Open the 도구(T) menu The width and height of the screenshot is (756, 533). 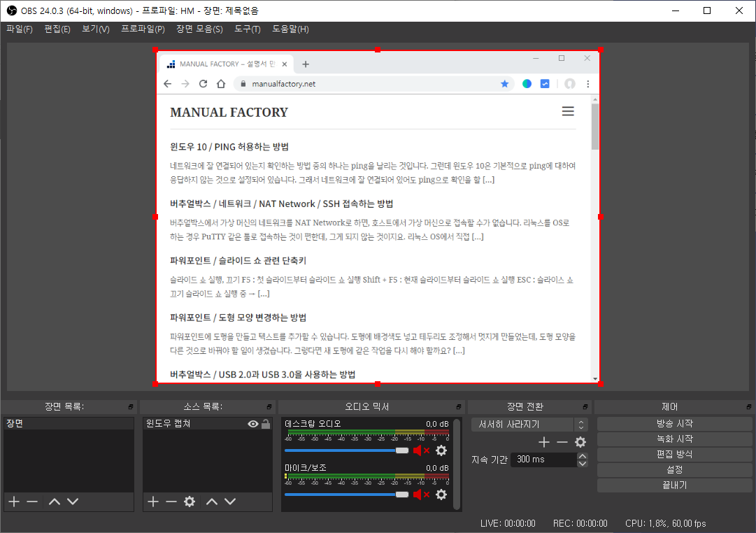point(248,29)
